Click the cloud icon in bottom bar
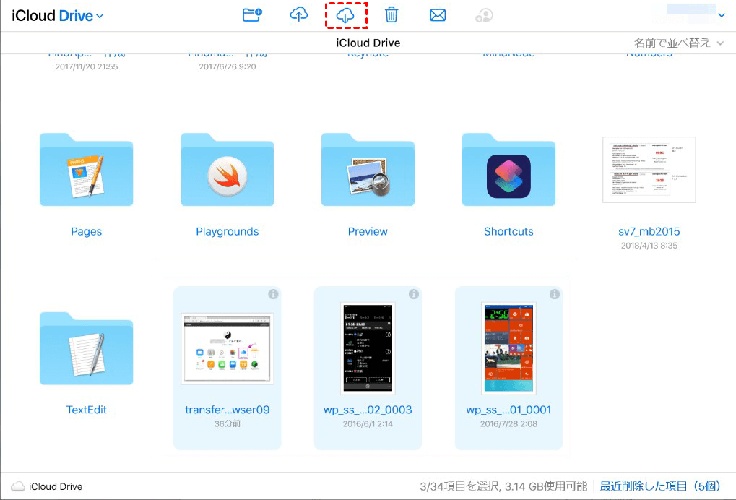Screen dimensions: 736x500 18,486
